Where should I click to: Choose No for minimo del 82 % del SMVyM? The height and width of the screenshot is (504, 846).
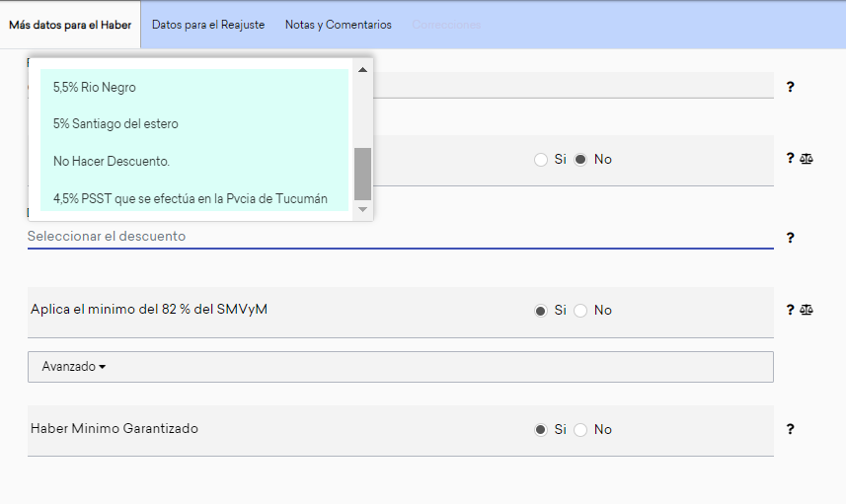click(580, 311)
